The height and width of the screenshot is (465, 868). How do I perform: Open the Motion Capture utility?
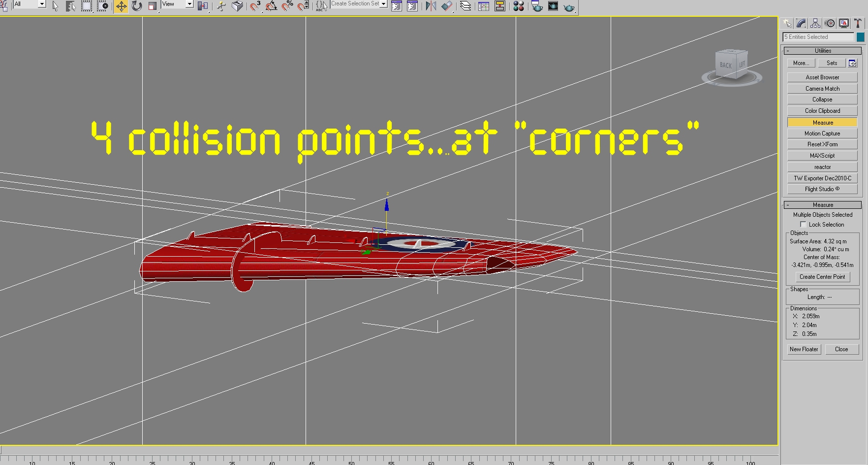822,133
